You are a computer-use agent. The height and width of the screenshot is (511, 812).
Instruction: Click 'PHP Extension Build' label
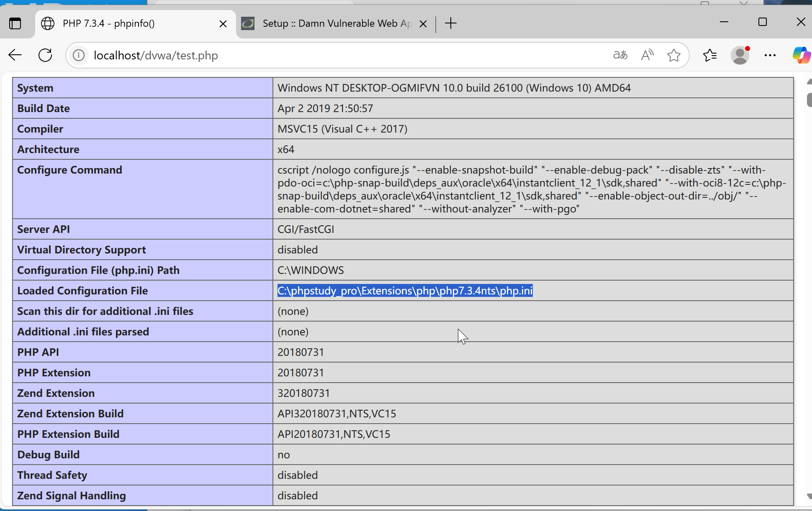coord(68,434)
